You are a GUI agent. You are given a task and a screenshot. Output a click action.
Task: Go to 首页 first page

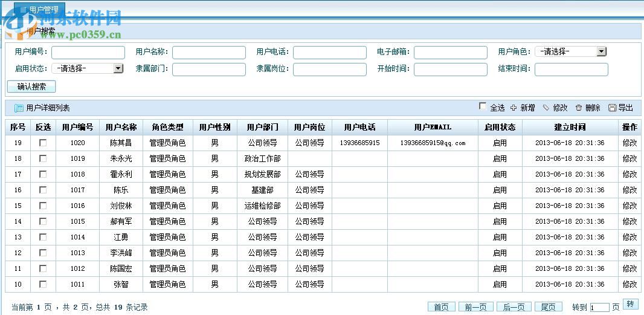(442, 307)
